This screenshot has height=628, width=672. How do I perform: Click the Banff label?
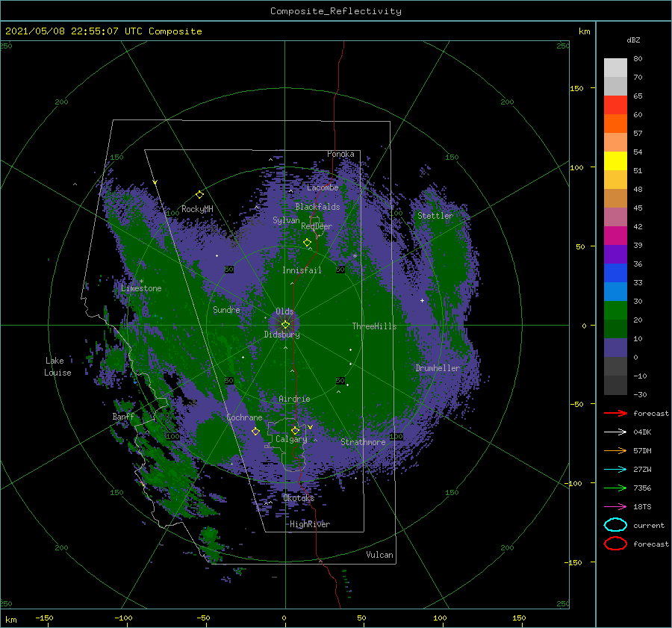coord(123,417)
